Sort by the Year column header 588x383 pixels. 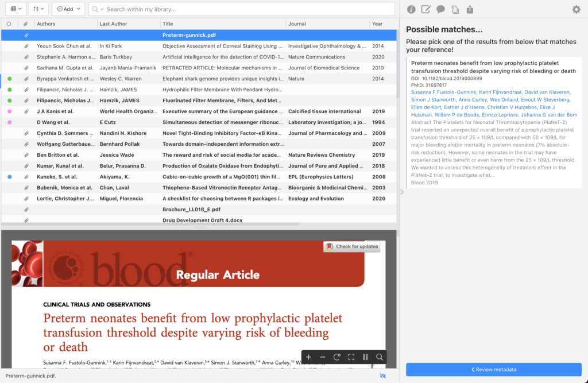pyautogui.click(x=377, y=24)
